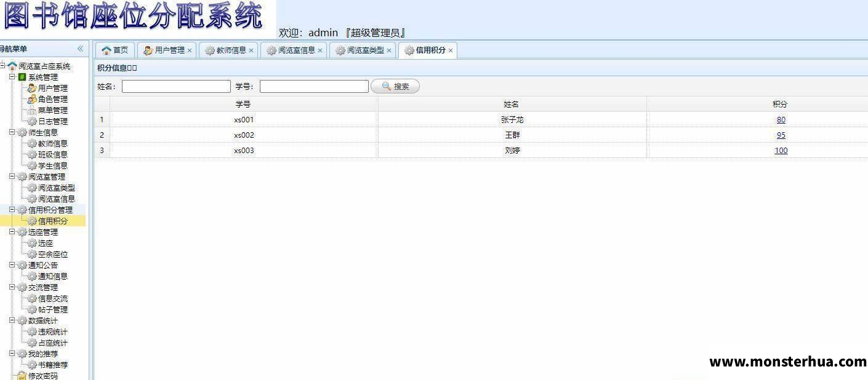Screen dimensions: 868x380
Task: Collapse the 我的推荐 tree node
Action: pyautogui.click(x=12, y=353)
